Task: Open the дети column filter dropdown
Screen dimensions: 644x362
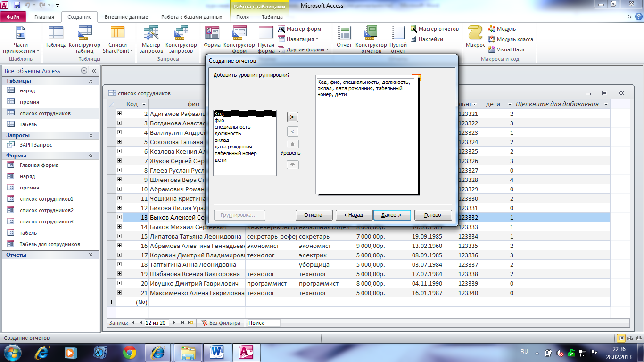Action: pyautogui.click(x=510, y=104)
